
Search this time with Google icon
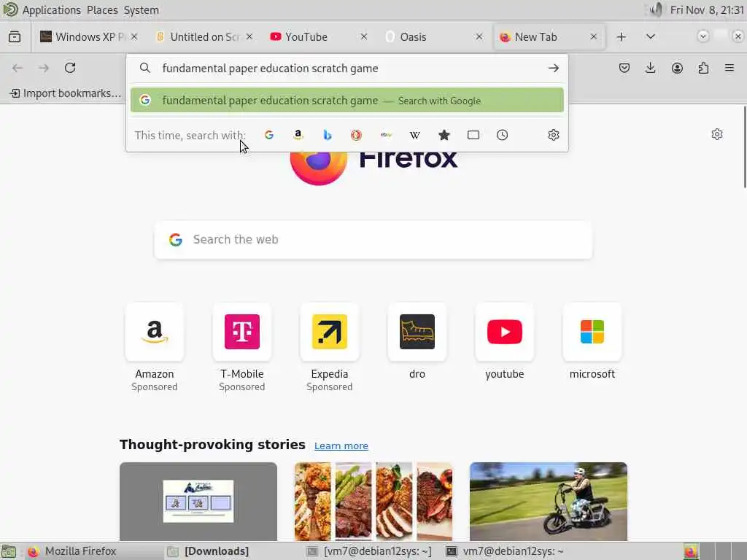[x=269, y=135]
